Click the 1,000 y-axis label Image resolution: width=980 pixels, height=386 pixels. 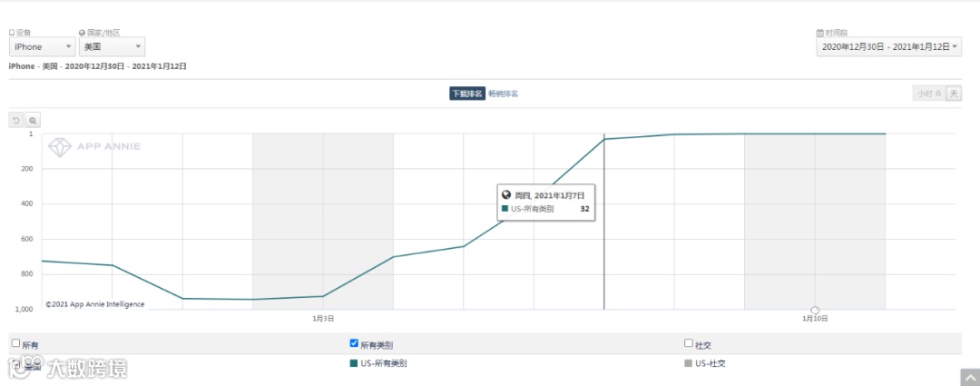coord(24,310)
